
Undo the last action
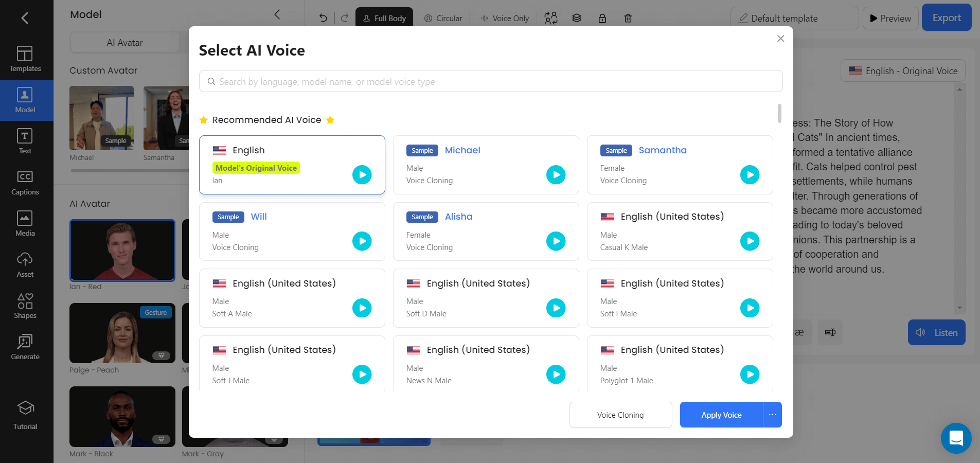coord(323,17)
